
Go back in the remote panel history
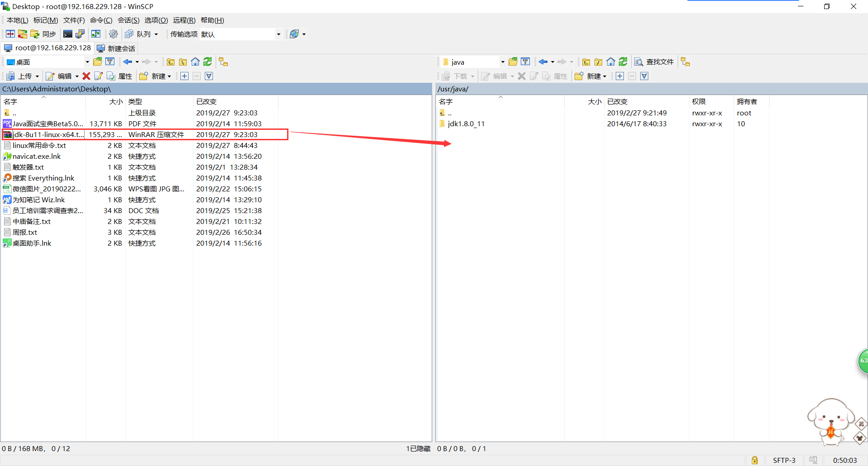(x=543, y=62)
